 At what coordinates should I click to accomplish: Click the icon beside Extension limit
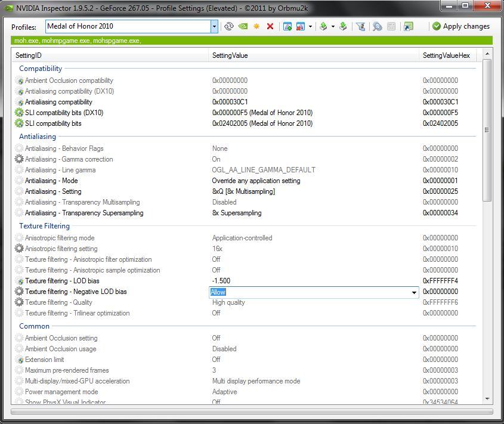tap(20, 360)
